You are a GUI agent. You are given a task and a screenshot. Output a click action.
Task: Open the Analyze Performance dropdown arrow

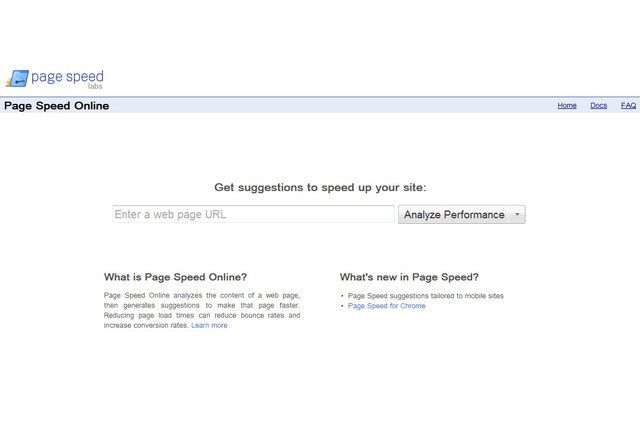(517, 215)
